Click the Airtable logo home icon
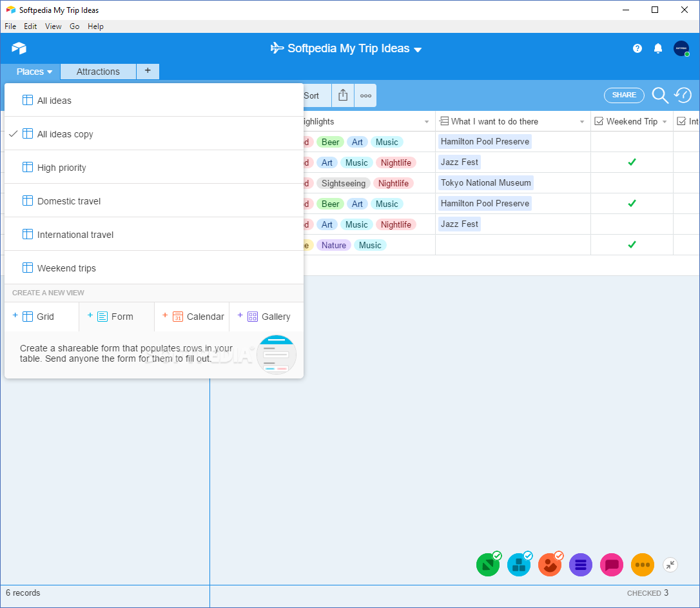The image size is (700, 608). 19,48
